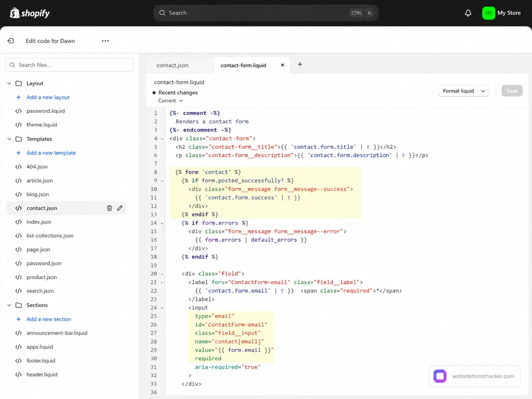Click the Recent changes label
532x399 pixels.
[178, 93]
